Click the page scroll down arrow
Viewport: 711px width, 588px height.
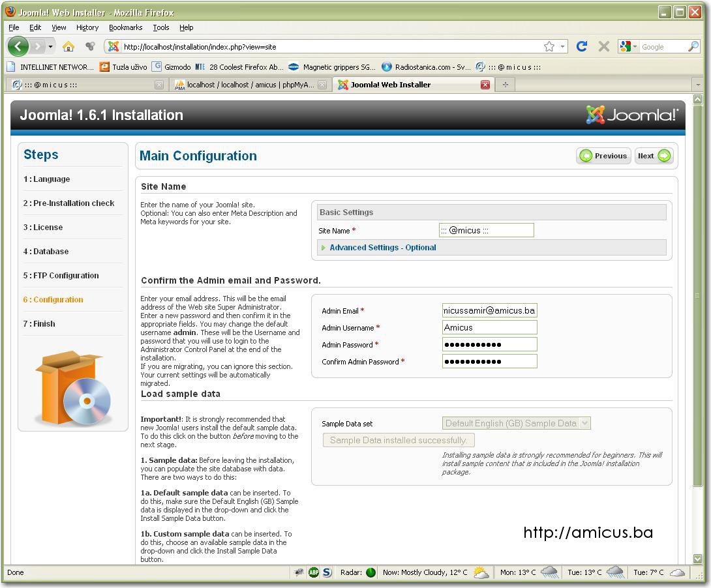click(697, 559)
